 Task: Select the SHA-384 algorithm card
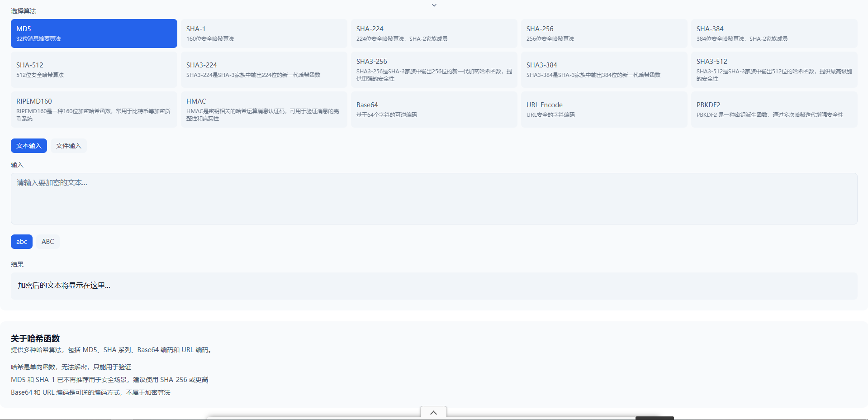coord(774,33)
